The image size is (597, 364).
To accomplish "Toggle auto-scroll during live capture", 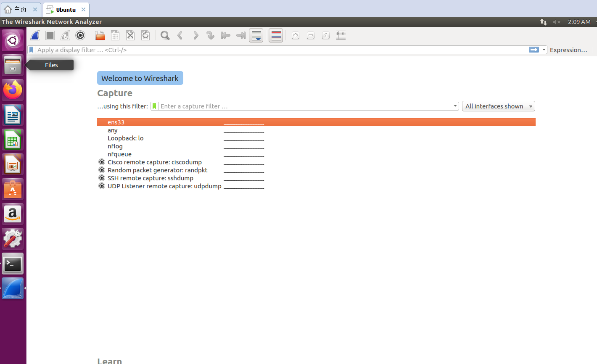I will coord(256,36).
